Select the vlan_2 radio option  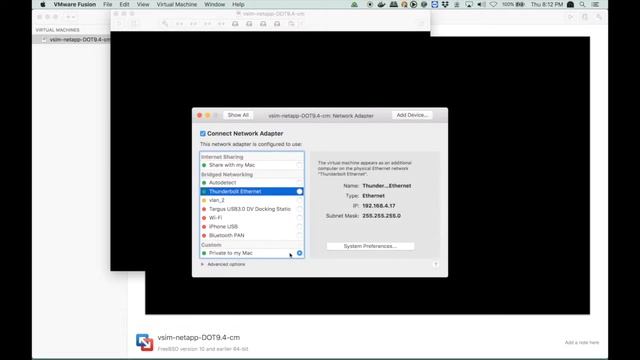[x=299, y=200]
